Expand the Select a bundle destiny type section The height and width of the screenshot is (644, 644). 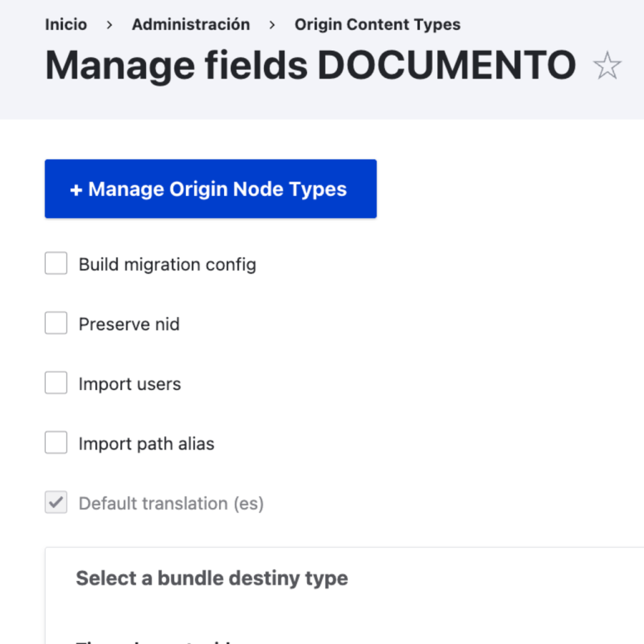pyautogui.click(x=212, y=578)
